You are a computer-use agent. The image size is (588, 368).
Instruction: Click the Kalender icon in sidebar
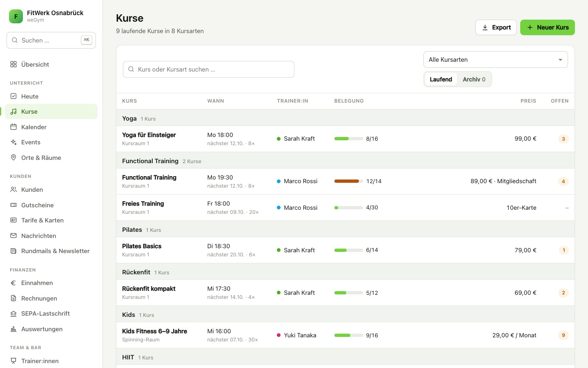[x=13, y=127]
